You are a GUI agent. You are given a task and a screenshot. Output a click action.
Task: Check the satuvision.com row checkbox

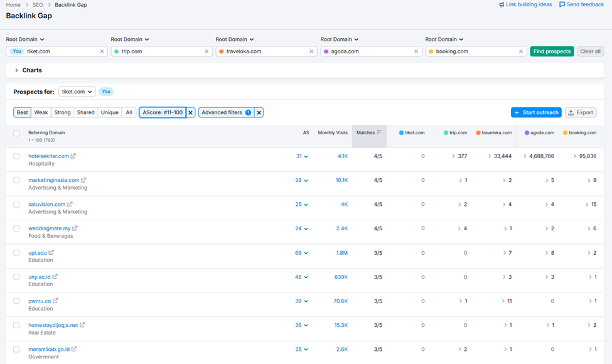[16, 205]
